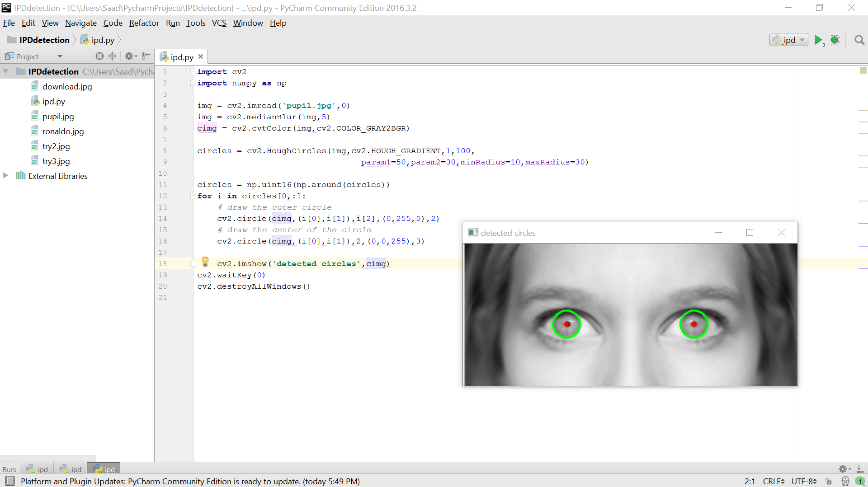Run the ipd configuration with green play button
The image size is (868, 487).
pos(818,40)
